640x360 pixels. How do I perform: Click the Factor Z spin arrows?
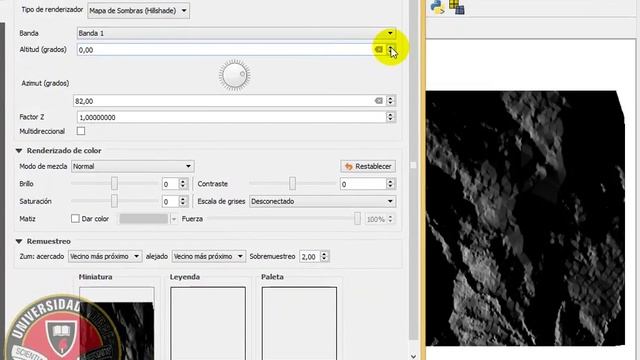coord(391,117)
